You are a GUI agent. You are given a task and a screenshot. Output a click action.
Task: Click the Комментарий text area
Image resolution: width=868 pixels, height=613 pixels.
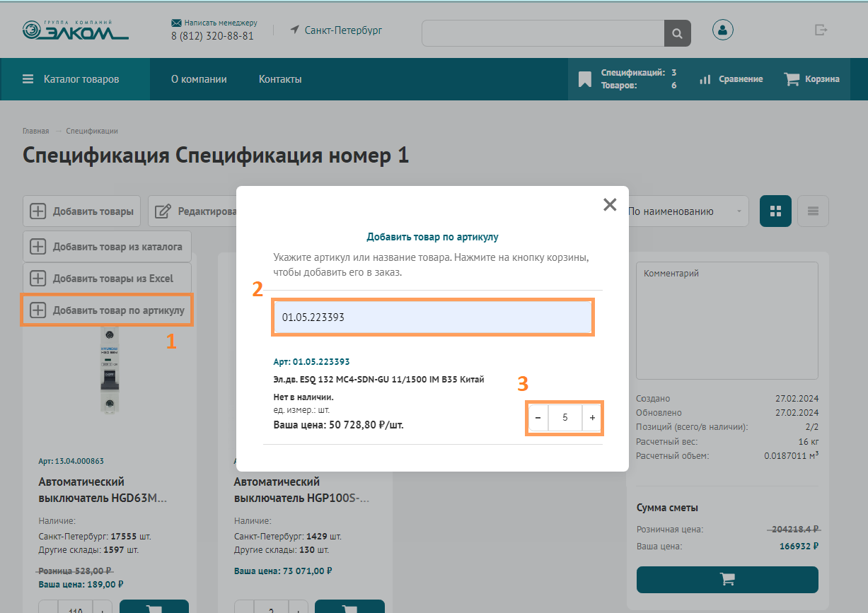(727, 321)
